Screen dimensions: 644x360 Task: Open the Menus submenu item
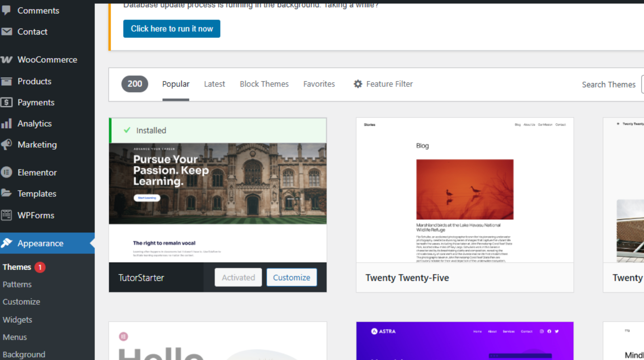[x=15, y=337]
